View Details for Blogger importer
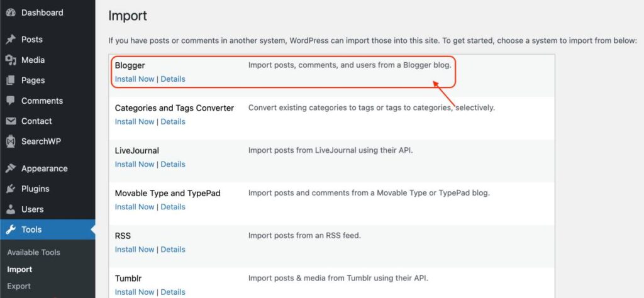Screen dimensions: 644x298 tap(173, 79)
